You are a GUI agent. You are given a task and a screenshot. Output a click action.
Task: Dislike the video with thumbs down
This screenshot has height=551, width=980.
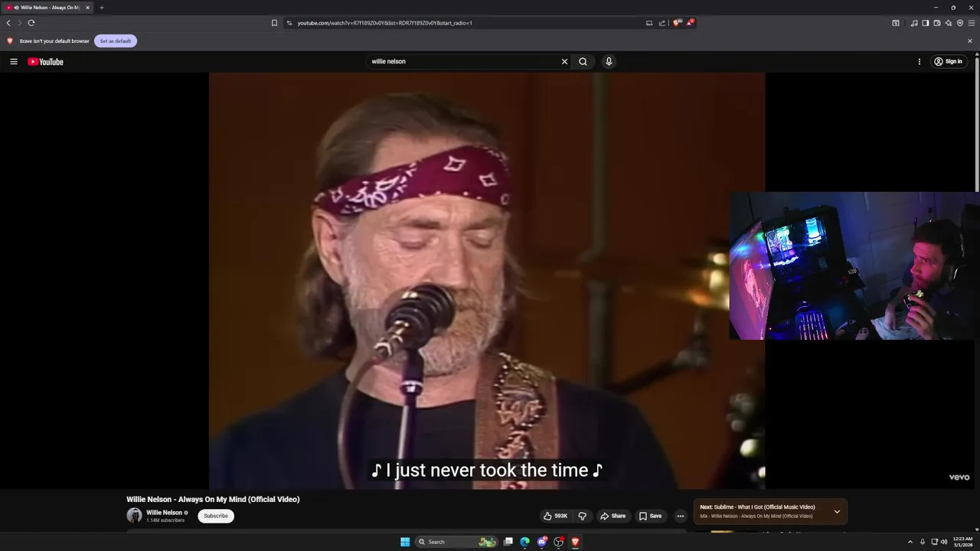pos(583,516)
